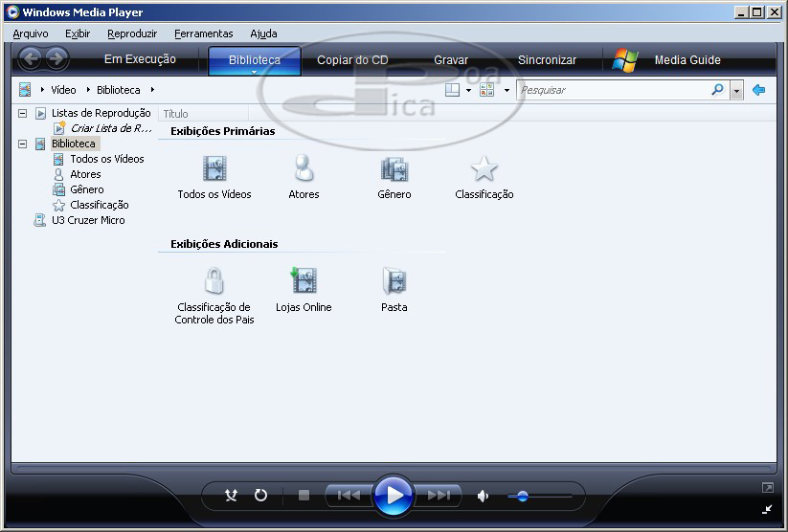Open the Ferramentas menu
The width and height of the screenshot is (788, 532).
click(203, 33)
